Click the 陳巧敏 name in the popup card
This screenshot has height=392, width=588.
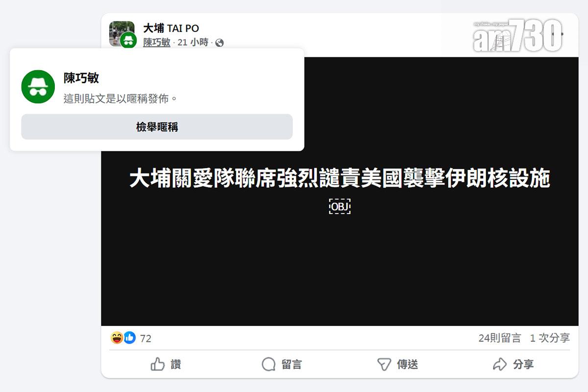tap(81, 78)
